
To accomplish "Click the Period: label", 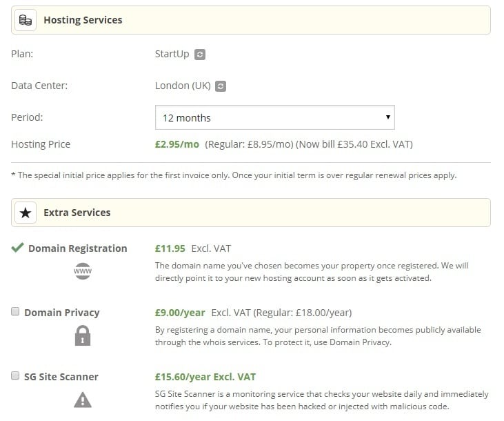I will [27, 117].
